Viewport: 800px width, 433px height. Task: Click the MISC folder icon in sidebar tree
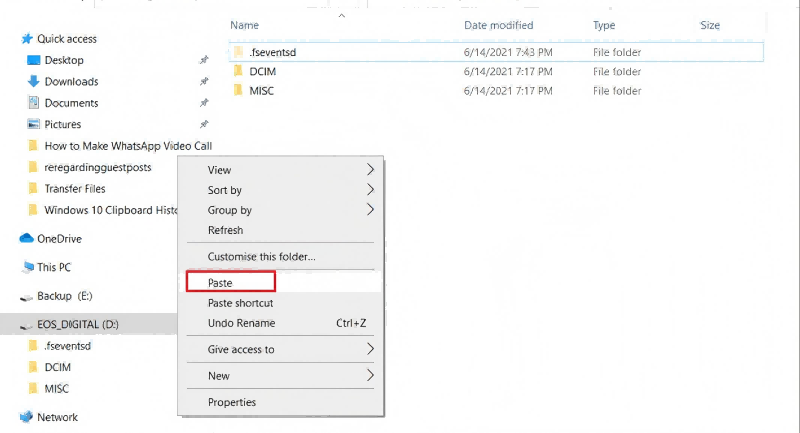33,389
